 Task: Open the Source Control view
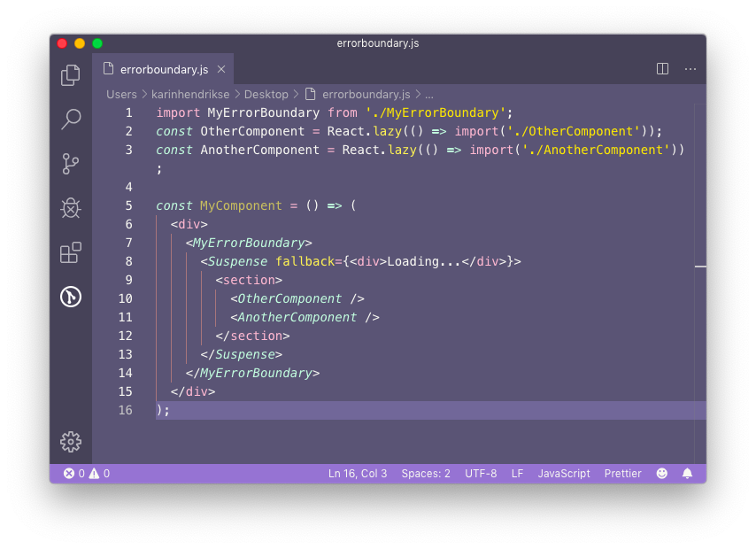[70, 164]
